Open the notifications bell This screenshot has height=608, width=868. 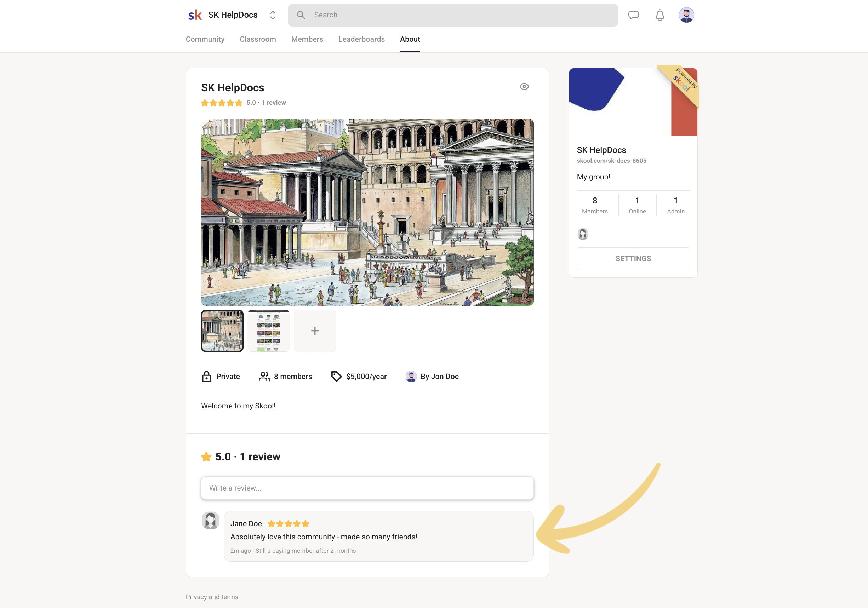[x=660, y=15]
